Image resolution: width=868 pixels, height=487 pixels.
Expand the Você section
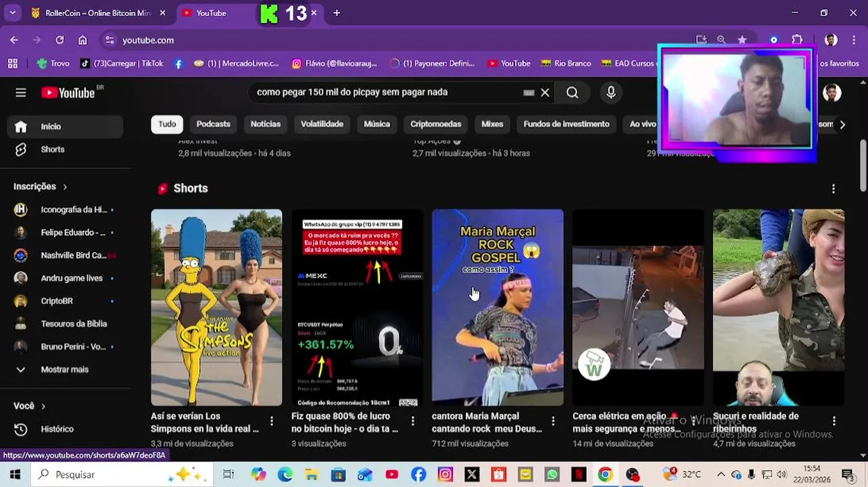[x=30, y=406]
